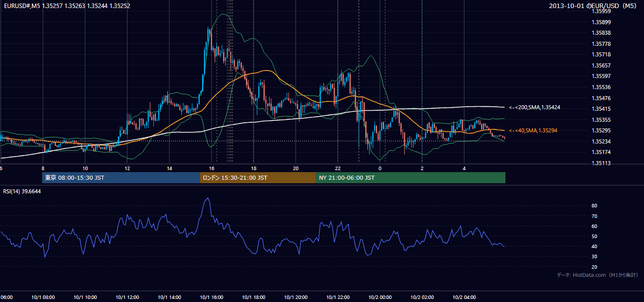
Task: Click the "2013-10-01 のEUR/USD (M5)" chart title
Action: [x=594, y=6]
